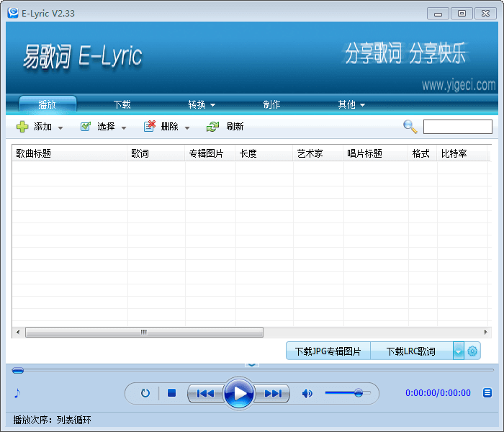Click the green Refresh arrows icon
The height and width of the screenshot is (432, 504).
coord(212,127)
